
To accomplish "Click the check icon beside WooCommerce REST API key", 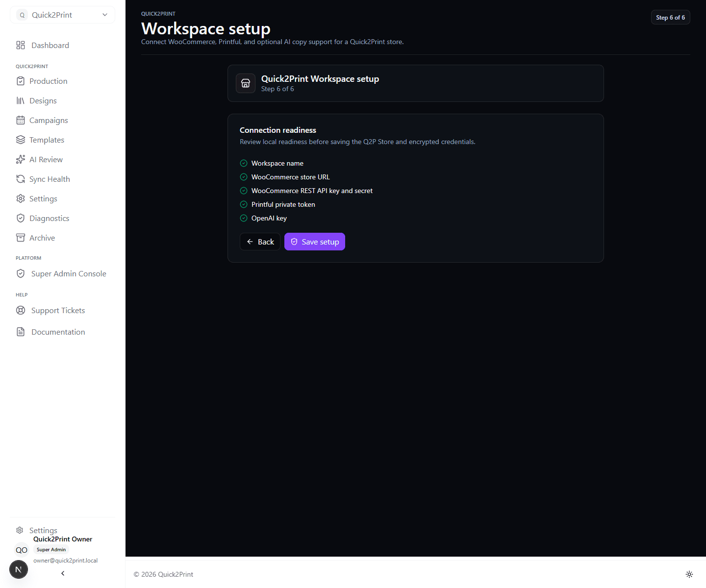I will (x=244, y=191).
